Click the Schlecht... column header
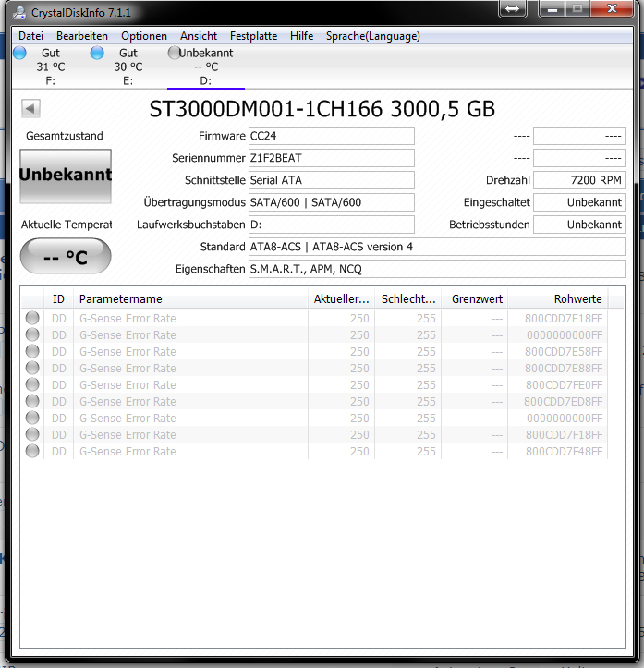This screenshot has width=644, height=668. pyautogui.click(x=408, y=299)
